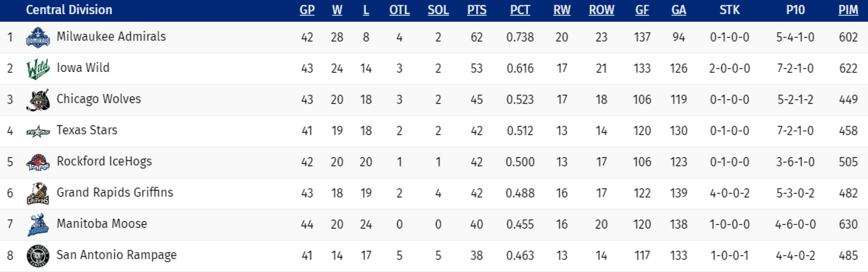Click the Grand Rapids Griffins logo
Viewport: 868px width, 272px height.
pyautogui.click(x=38, y=193)
